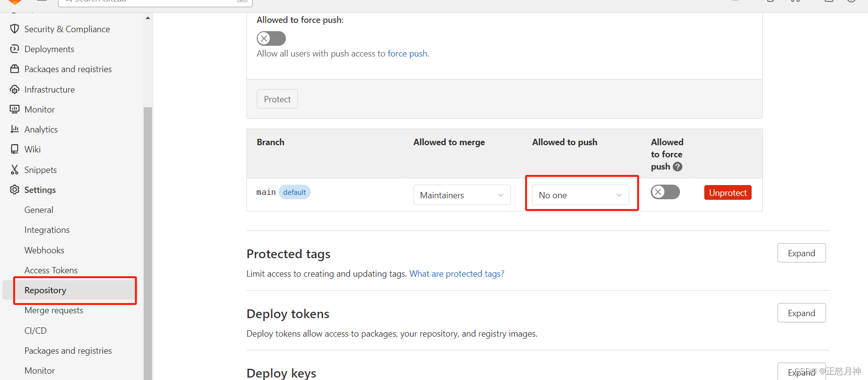Expand the Protected tags section
This screenshot has height=380, width=868.
(801, 253)
